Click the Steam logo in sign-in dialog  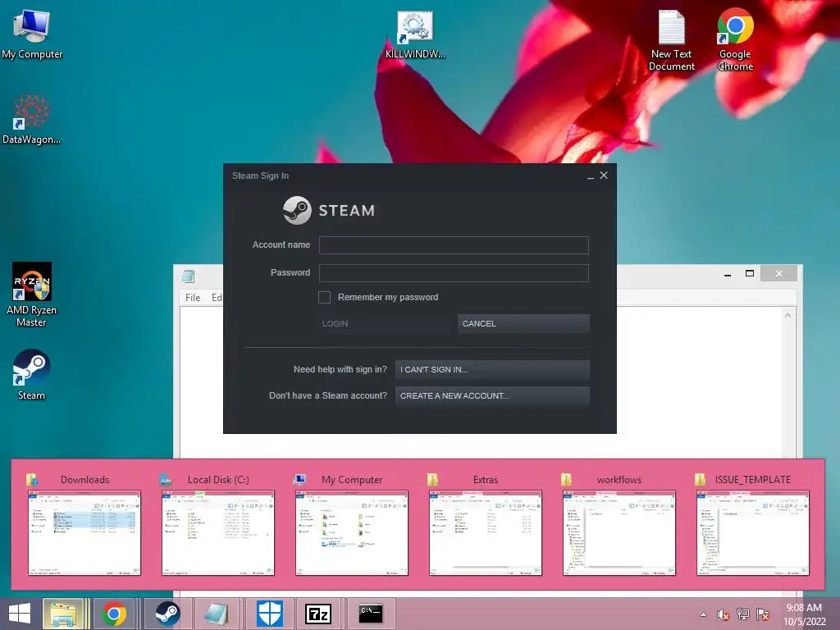[x=297, y=210]
